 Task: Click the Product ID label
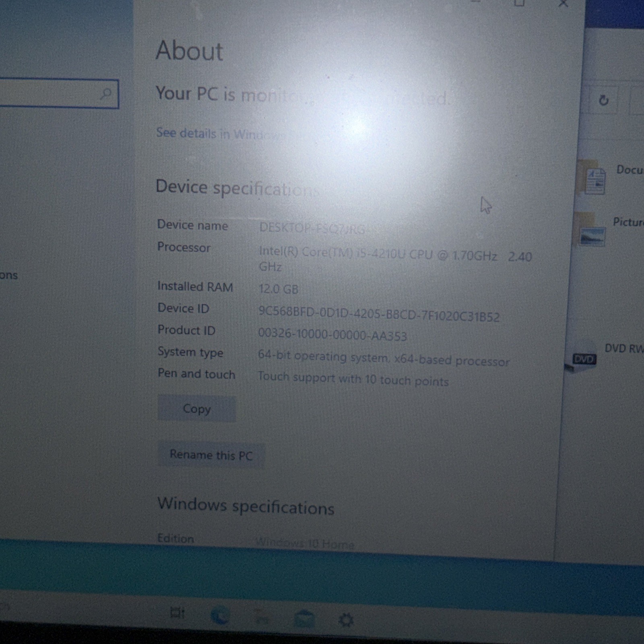[186, 330]
